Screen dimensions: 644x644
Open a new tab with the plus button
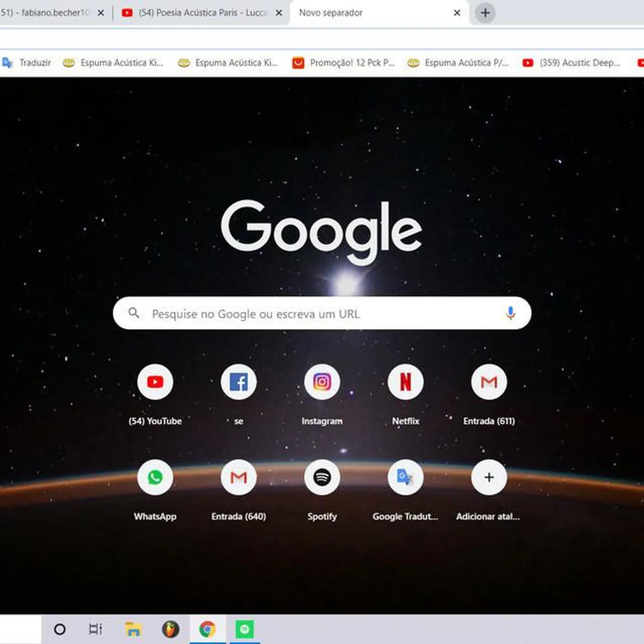point(485,13)
